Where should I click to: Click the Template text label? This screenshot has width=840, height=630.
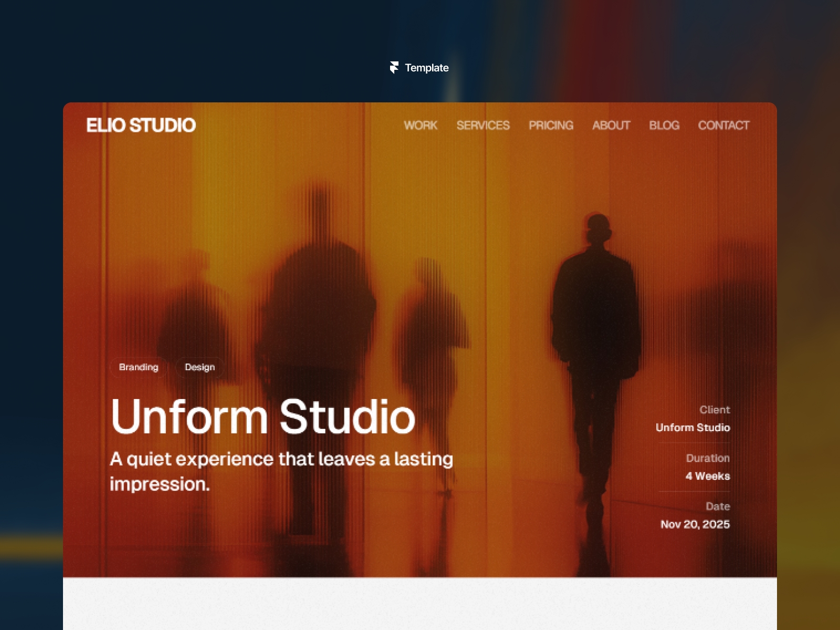click(x=427, y=67)
